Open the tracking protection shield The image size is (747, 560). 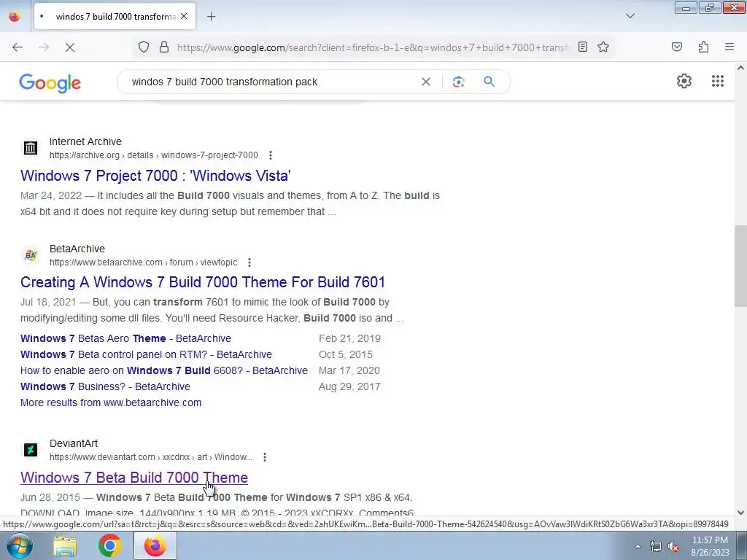[144, 47]
